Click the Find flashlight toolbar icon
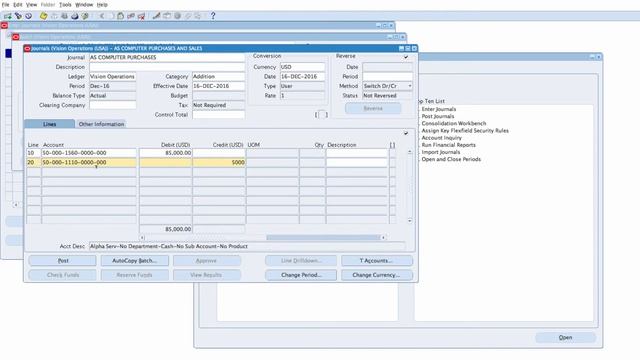Screen dimensions: 640x360 click(x=18, y=16)
